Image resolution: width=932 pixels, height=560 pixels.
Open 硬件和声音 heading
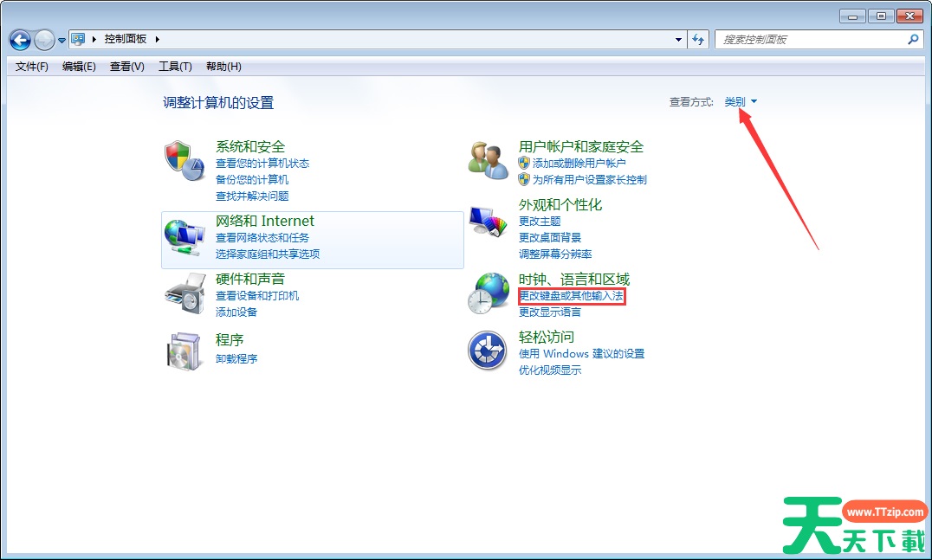pos(250,279)
